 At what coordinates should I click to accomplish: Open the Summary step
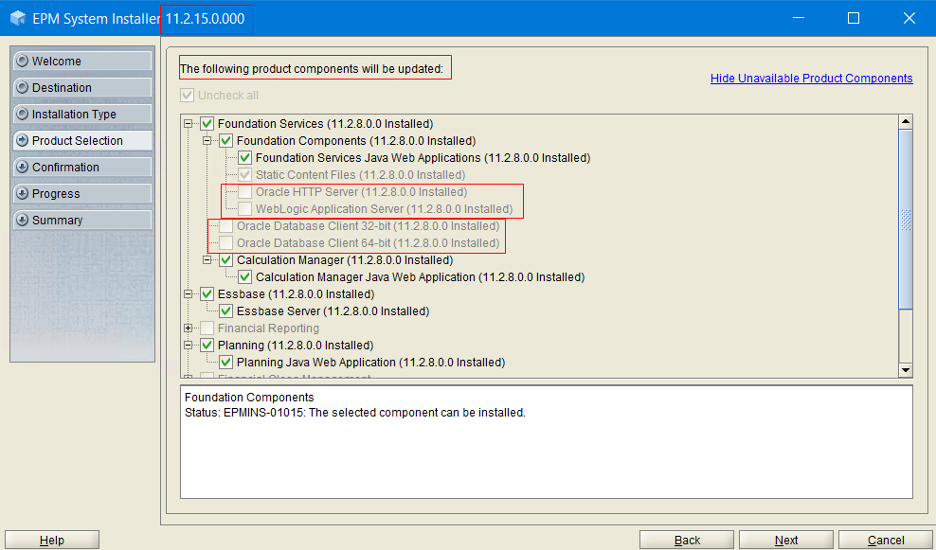82,220
